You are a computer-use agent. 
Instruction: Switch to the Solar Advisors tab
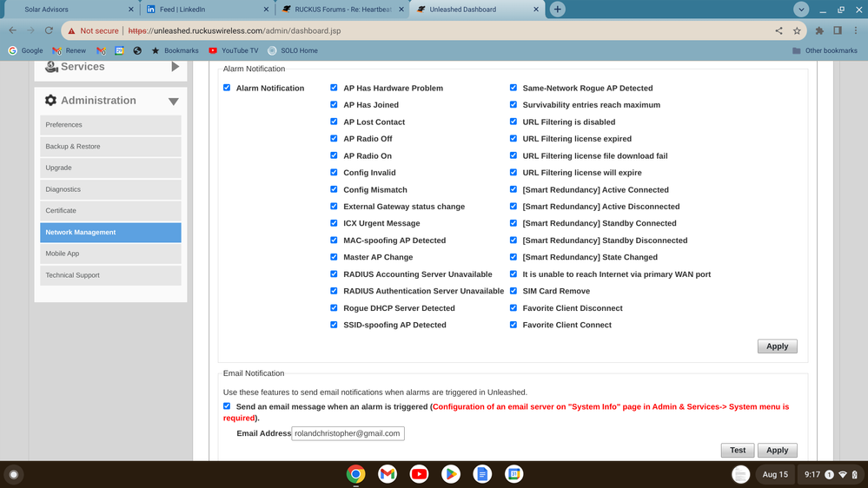coord(71,10)
